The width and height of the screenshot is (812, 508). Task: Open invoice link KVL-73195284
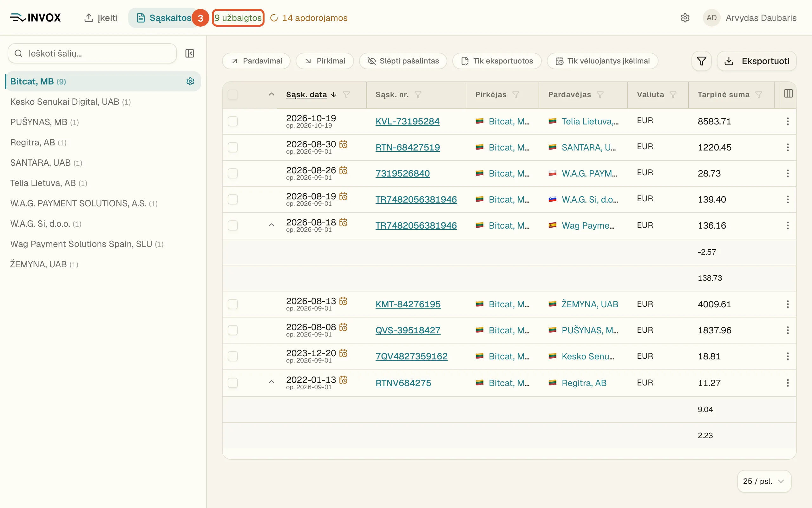tap(407, 121)
